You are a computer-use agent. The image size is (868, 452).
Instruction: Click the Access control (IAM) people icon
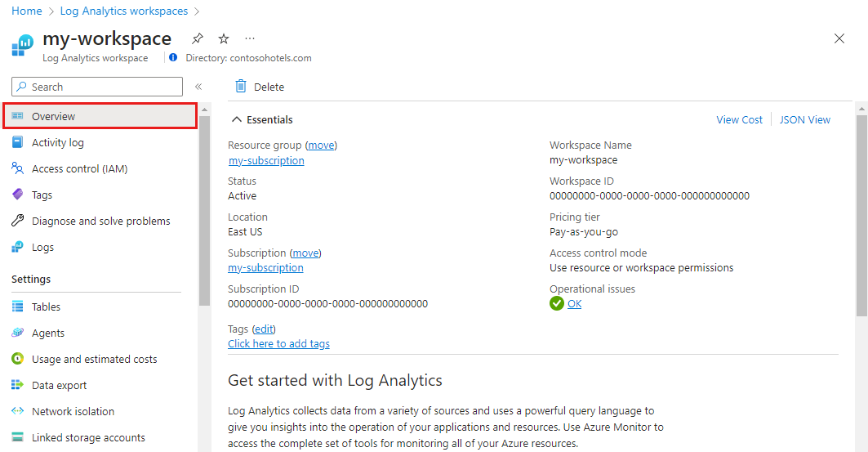coord(18,168)
